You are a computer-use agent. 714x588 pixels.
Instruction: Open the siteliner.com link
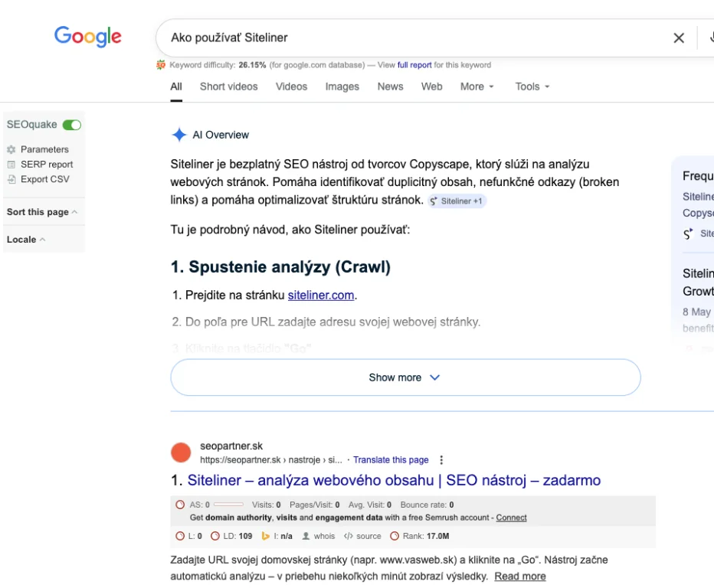point(321,295)
